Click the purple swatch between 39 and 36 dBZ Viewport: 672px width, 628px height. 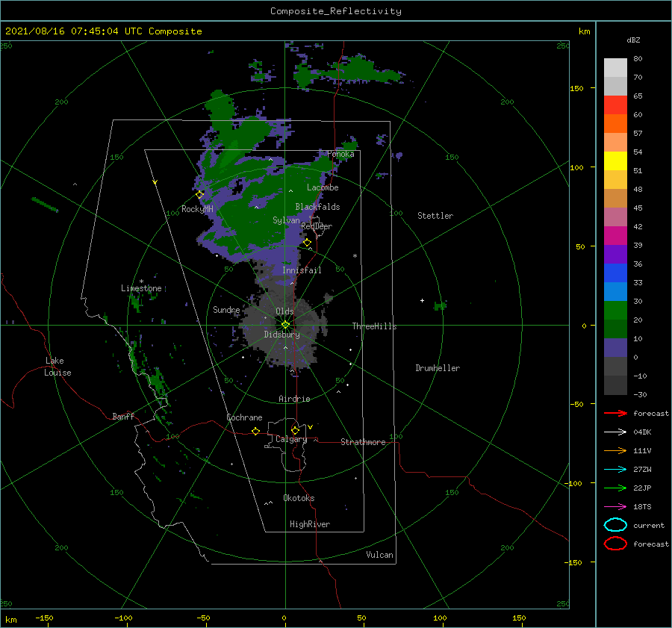pos(615,255)
